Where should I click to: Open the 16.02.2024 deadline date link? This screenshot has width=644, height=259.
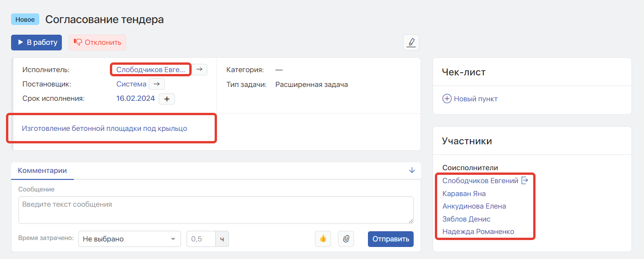(x=136, y=99)
